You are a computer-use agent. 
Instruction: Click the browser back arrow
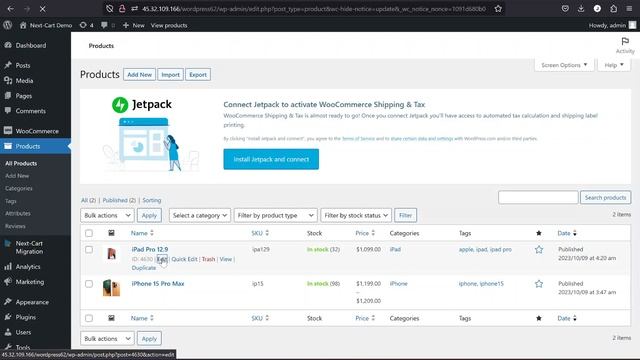11,9
